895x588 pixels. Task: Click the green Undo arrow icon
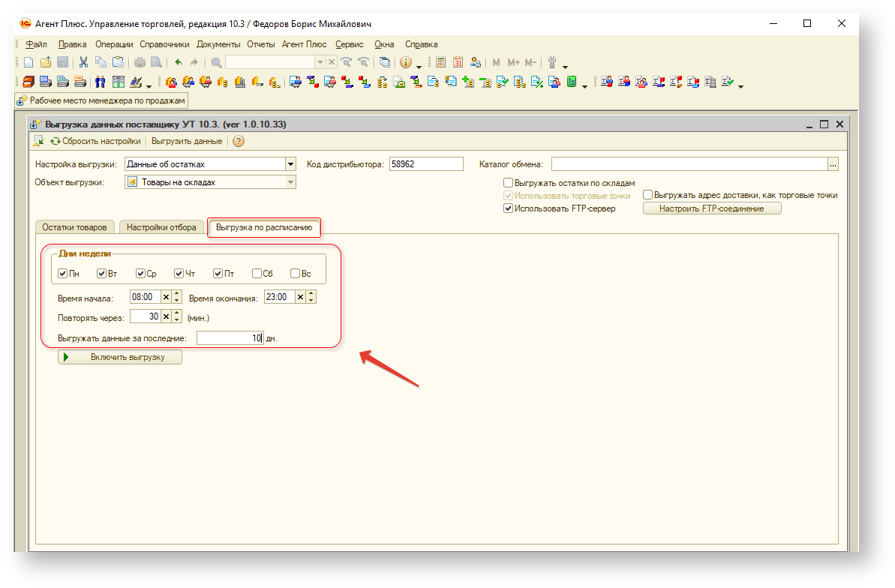pos(179,62)
